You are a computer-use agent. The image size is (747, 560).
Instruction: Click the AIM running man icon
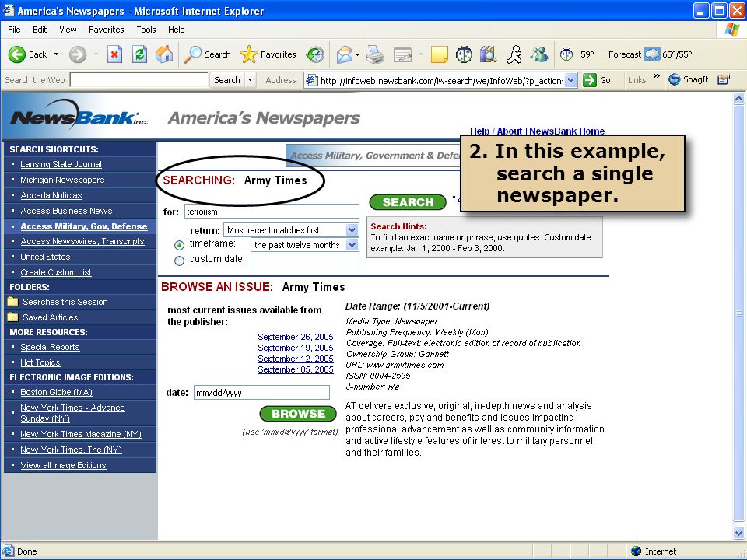(514, 54)
